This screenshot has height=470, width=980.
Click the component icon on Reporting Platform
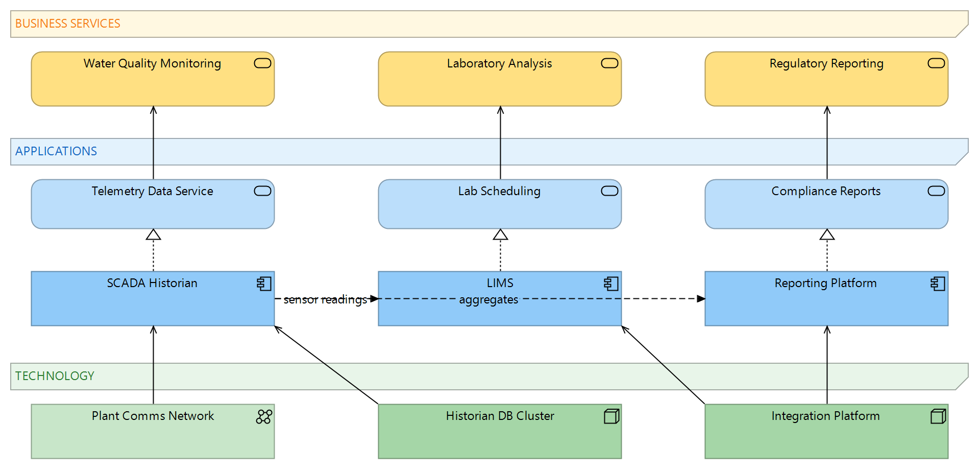[x=938, y=284]
